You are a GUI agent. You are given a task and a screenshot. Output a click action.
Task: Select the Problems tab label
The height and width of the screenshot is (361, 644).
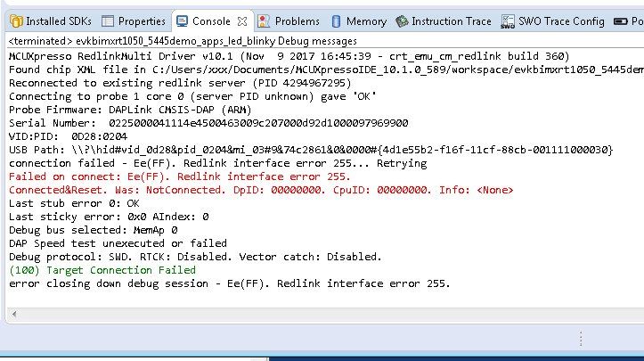pyautogui.click(x=297, y=21)
